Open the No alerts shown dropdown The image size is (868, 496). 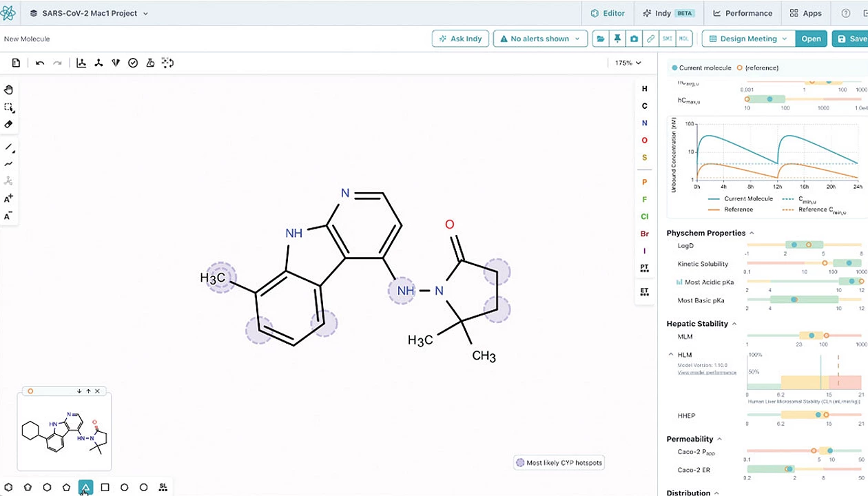tap(541, 39)
